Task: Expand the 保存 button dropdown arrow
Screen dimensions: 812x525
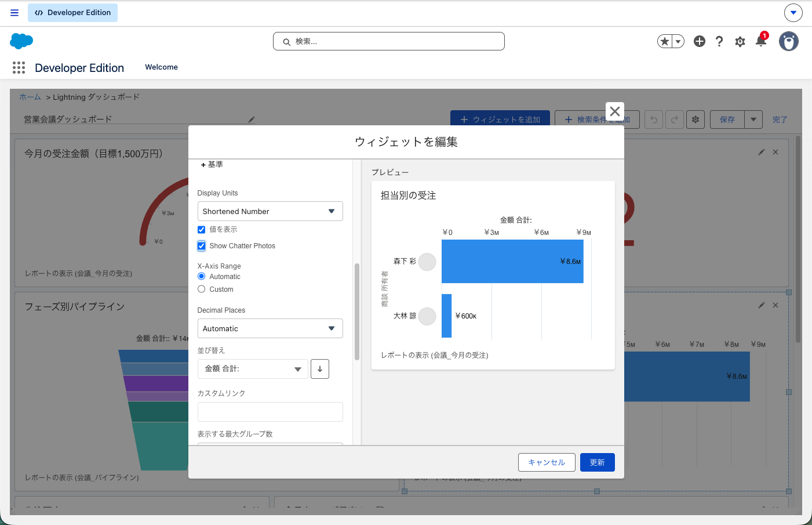Action: (753, 120)
